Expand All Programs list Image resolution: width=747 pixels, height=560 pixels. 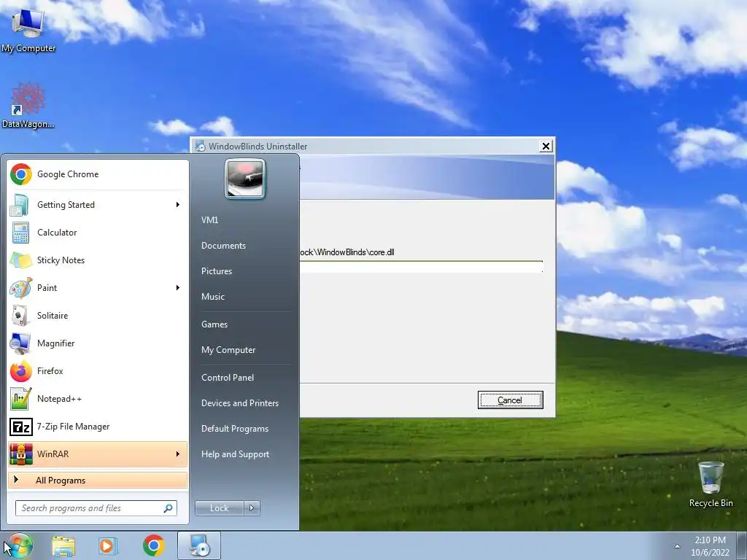coord(98,480)
